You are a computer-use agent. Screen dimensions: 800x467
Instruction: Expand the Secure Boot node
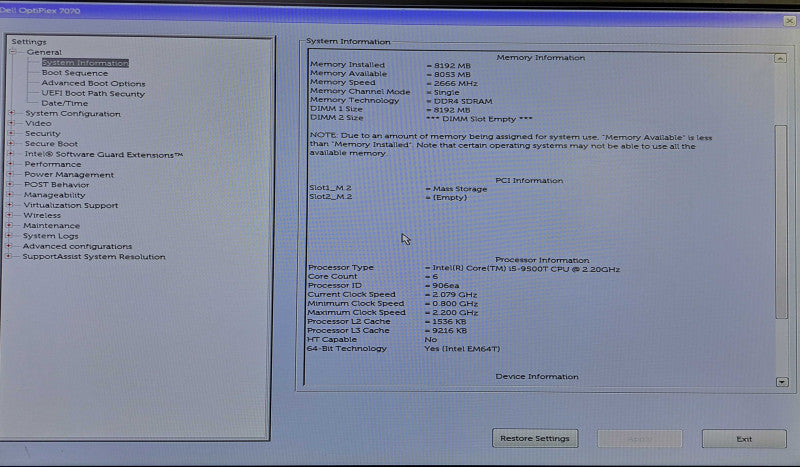pos(11,143)
